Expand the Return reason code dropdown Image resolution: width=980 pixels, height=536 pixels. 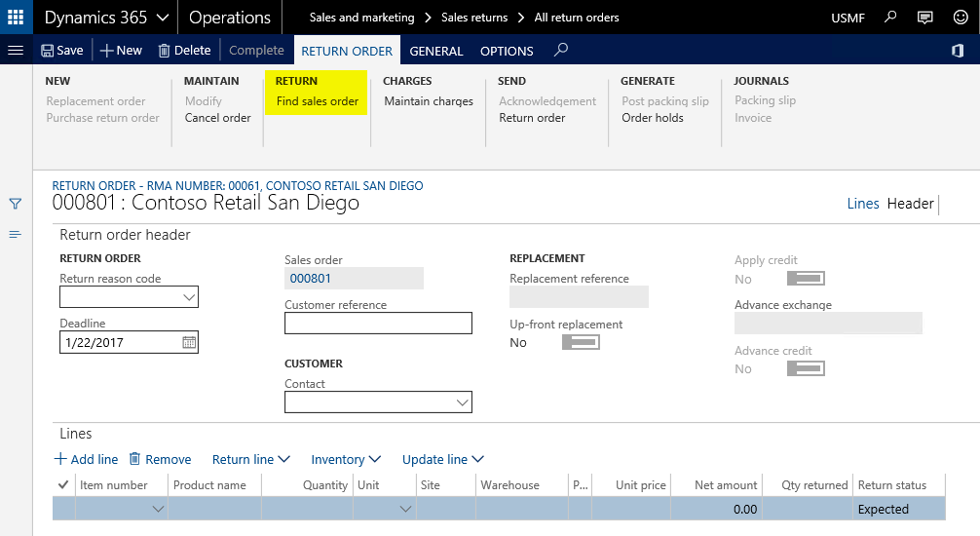189,297
